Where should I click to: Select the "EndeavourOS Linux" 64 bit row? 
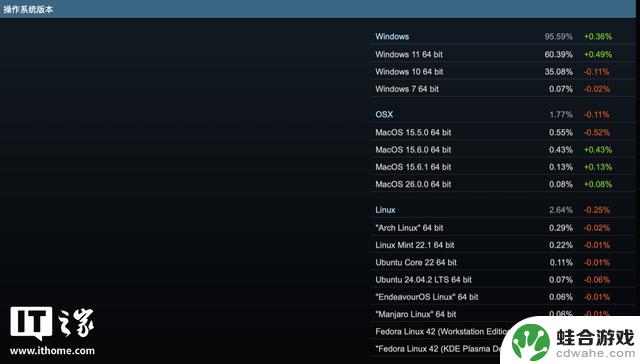pos(503,297)
